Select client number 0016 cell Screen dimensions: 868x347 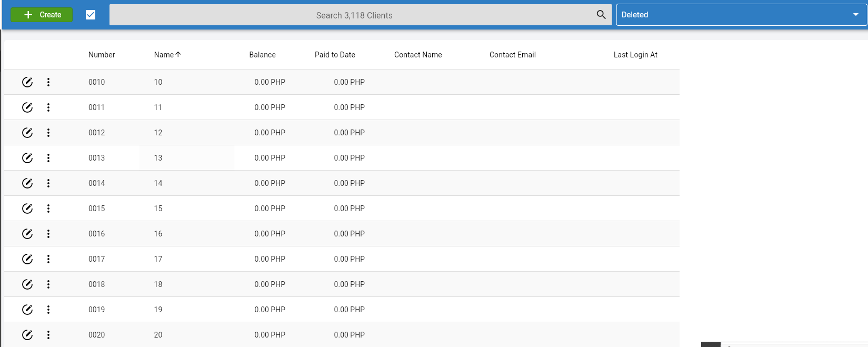97,234
